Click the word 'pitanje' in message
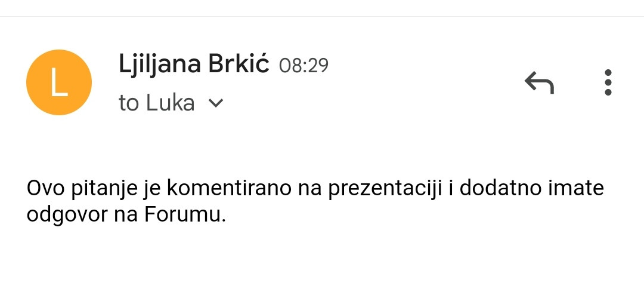Image resolution: width=644 pixels, height=295 pixels. pyautogui.click(x=104, y=189)
